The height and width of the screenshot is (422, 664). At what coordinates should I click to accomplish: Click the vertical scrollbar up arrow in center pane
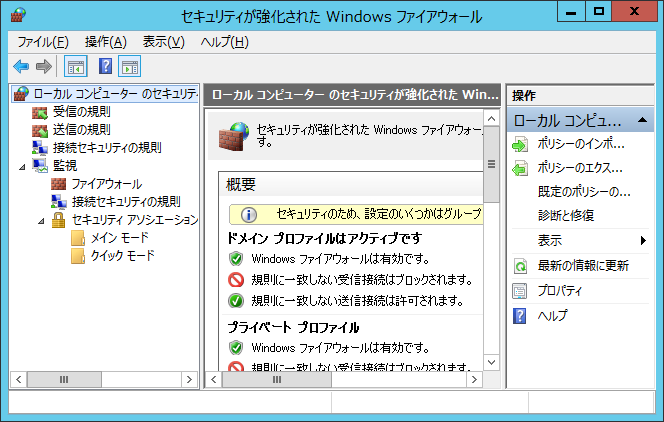pos(491,119)
